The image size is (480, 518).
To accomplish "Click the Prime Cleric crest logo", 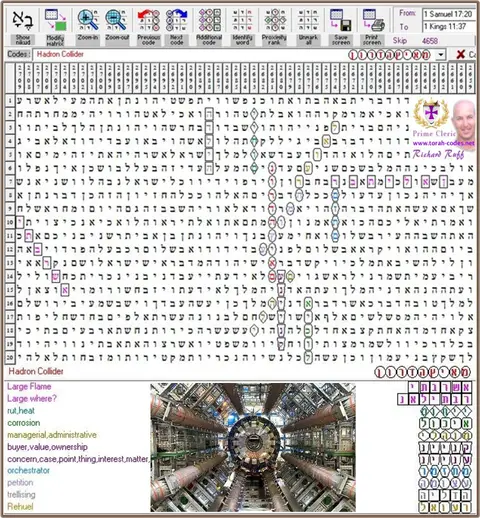I will click(431, 113).
